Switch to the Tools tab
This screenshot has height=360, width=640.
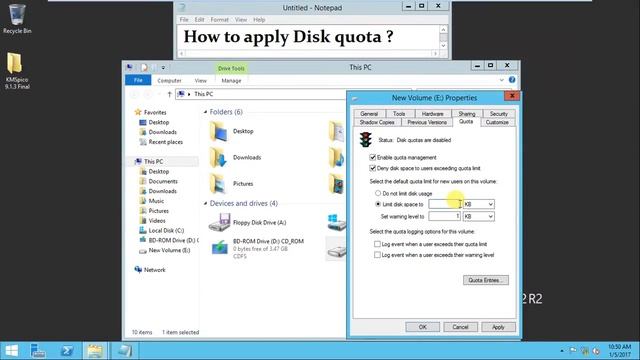click(399, 114)
